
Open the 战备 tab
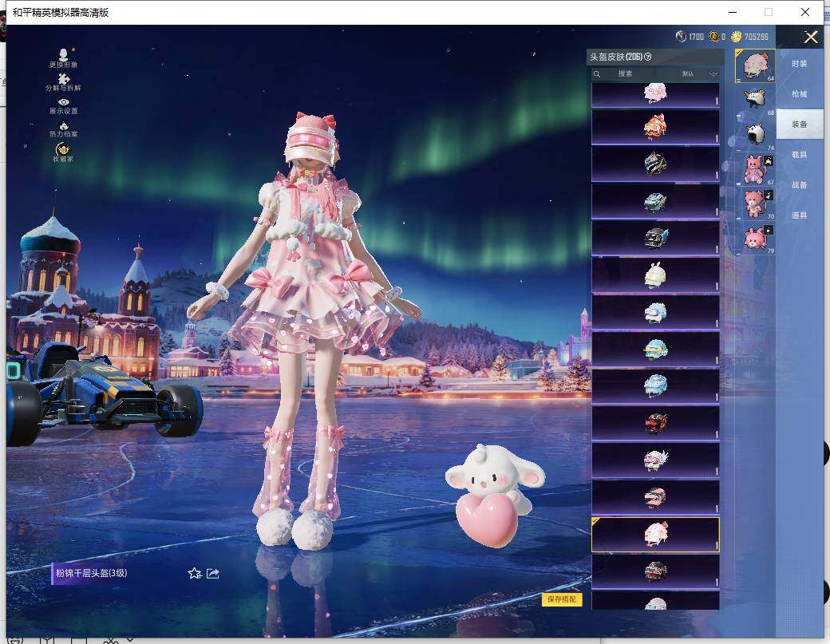coord(800,184)
